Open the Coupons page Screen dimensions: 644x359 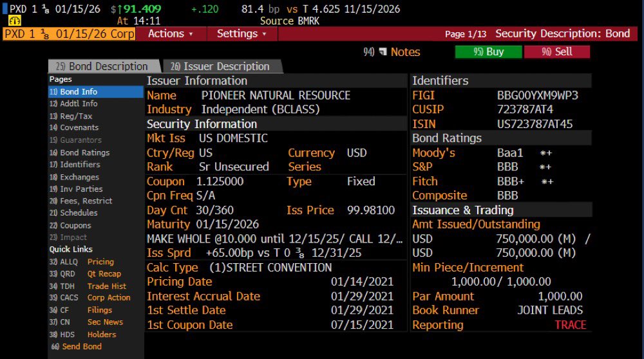70,226
